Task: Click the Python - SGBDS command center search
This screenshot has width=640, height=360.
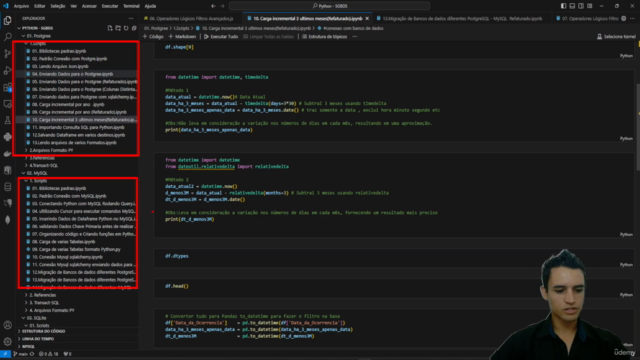Action: point(329,6)
